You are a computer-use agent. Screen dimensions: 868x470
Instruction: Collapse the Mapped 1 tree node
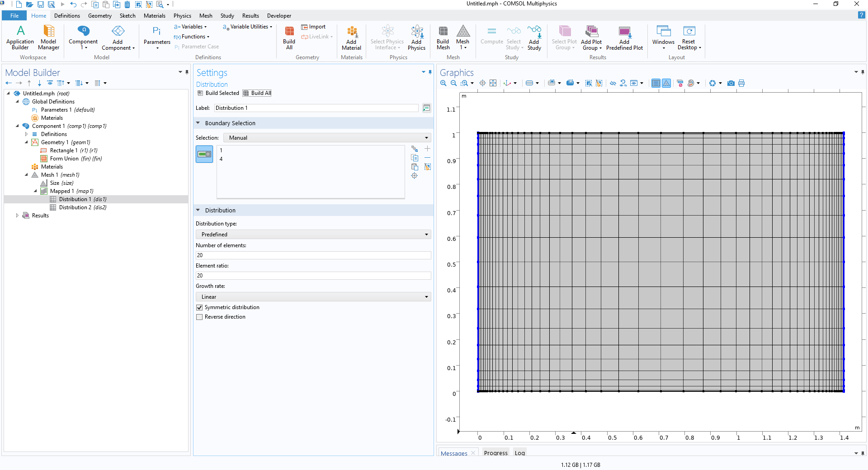[35, 191]
